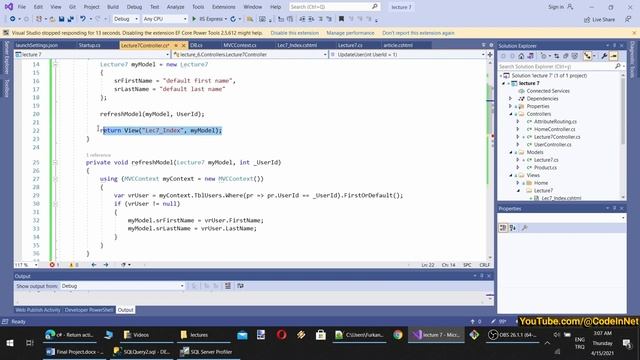Viewport: 640px width, 360px height.
Task: Expand the Properties node in Solution Explorer
Action: (x=510, y=106)
